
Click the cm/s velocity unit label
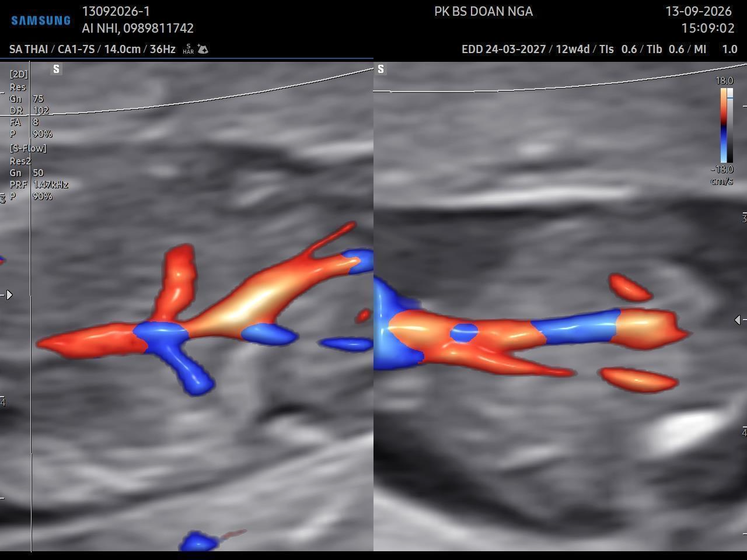pos(722,181)
